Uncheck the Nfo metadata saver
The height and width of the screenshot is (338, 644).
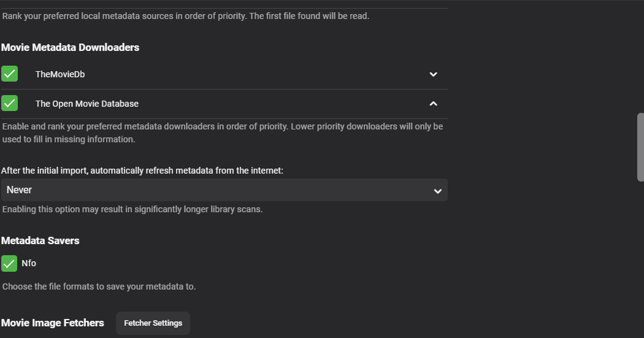(x=10, y=264)
